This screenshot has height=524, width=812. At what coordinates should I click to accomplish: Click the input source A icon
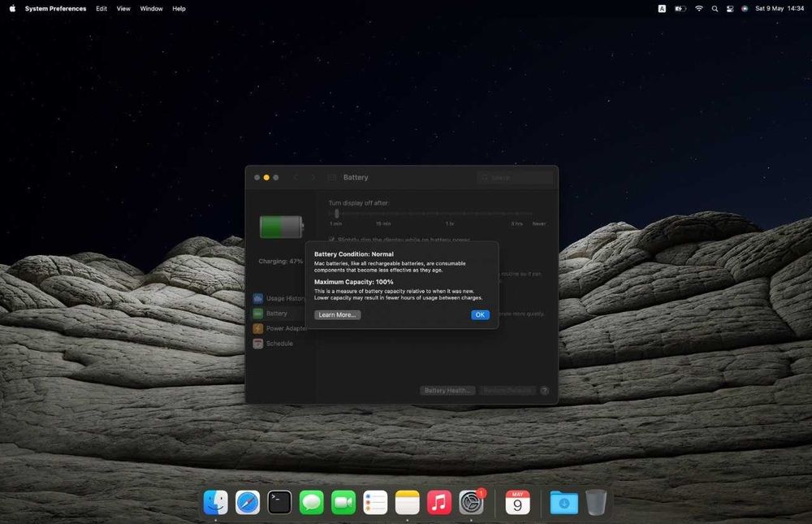coord(662,8)
